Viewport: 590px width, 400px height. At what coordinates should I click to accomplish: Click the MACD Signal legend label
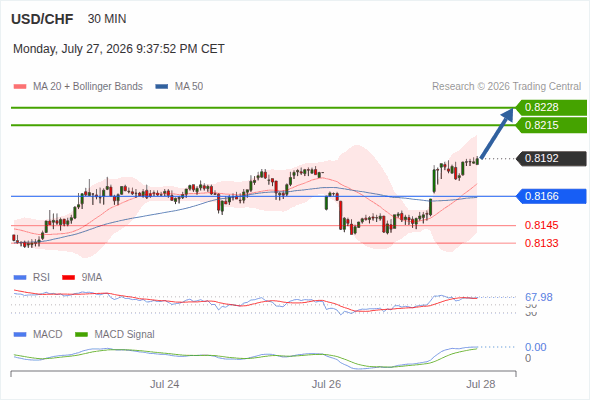tap(125, 335)
